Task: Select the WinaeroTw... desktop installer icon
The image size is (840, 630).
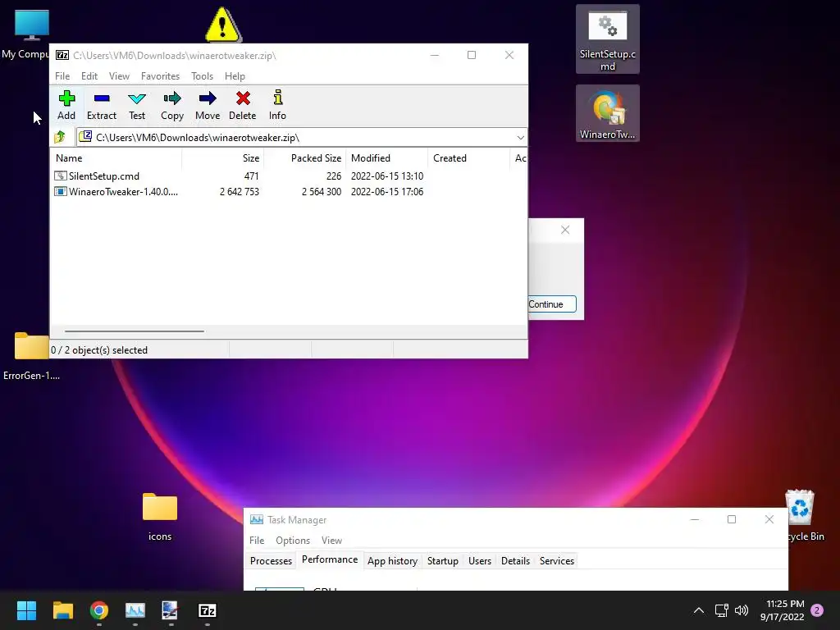Action: 608,113
